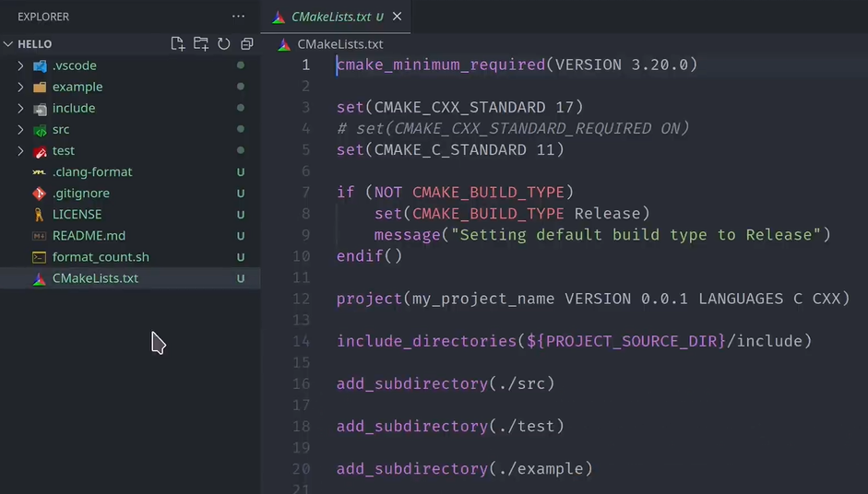Collapse all folders in Explorer
Screen dimensions: 868x494
[x=247, y=43]
